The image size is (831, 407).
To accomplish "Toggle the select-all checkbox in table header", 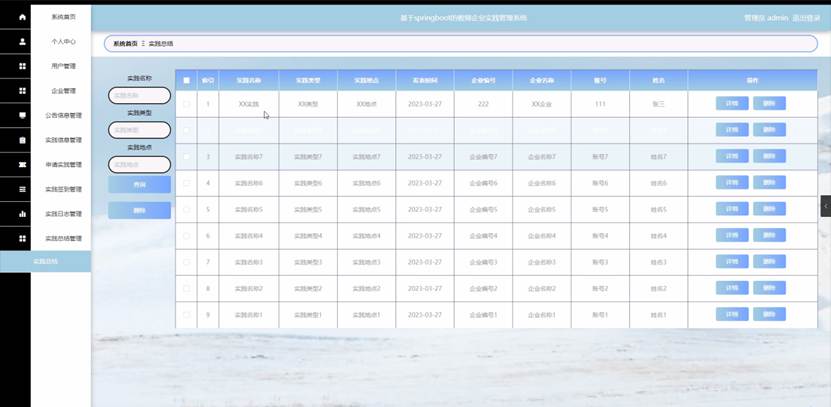I will [186, 81].
